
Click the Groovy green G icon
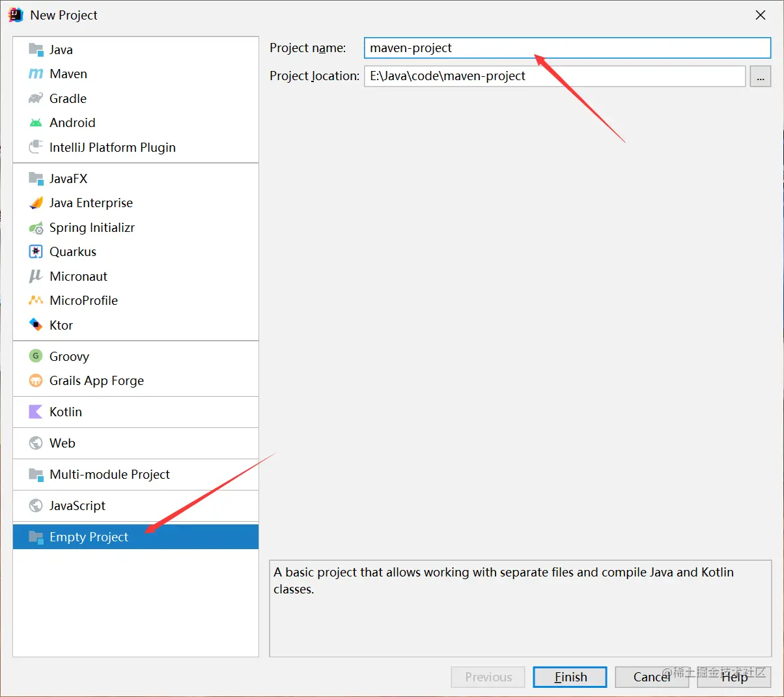point(36,356)
